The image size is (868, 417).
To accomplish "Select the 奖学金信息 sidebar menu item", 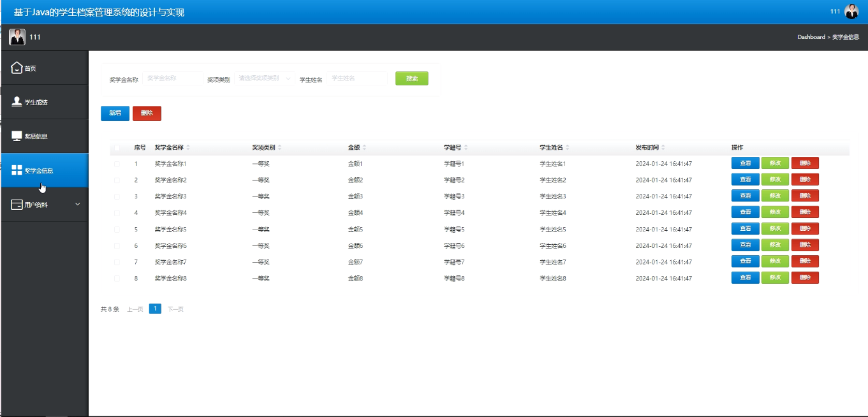I will tap(45, 170).
